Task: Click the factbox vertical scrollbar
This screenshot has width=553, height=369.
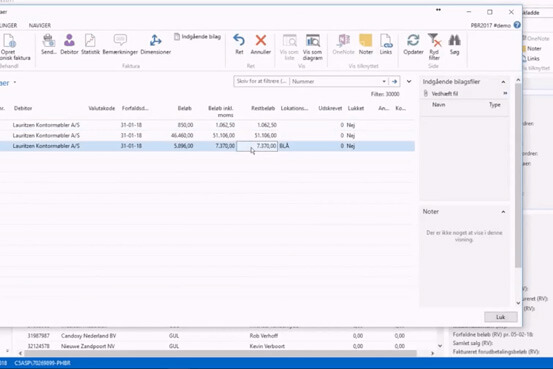Action: point(518,175)
